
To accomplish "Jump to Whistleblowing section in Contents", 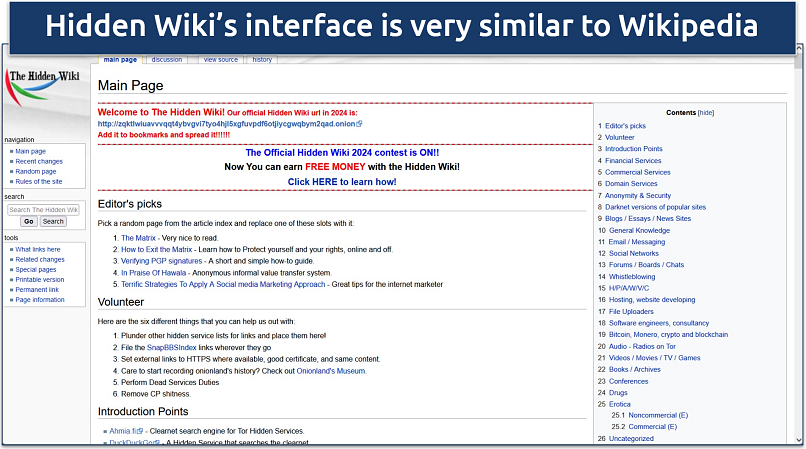I will tap(631, 275).
